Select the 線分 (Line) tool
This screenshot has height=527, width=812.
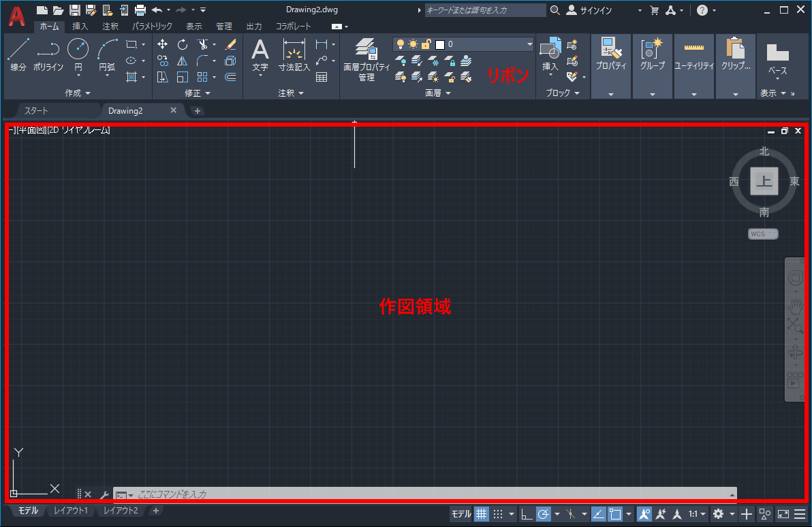coord(18,54)
